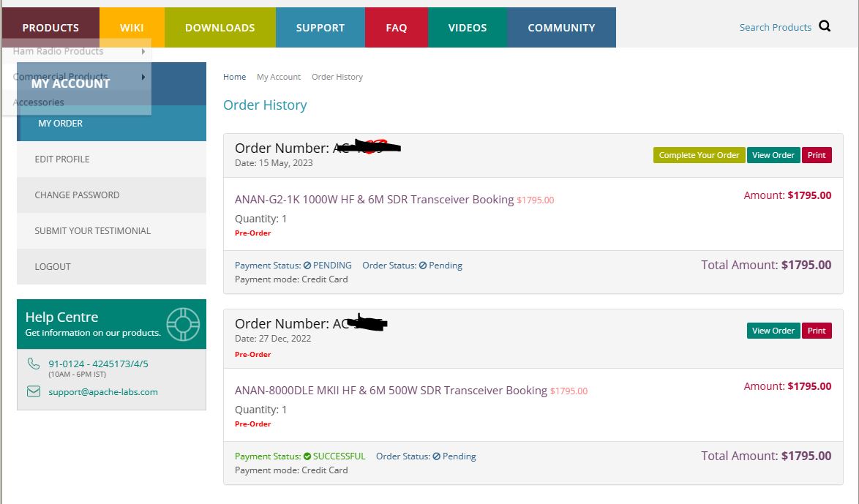Expand Commercial Products submenu arrow
Image resolution: width=859 pixels, height=504 pixels.
(x=143, y=77)
